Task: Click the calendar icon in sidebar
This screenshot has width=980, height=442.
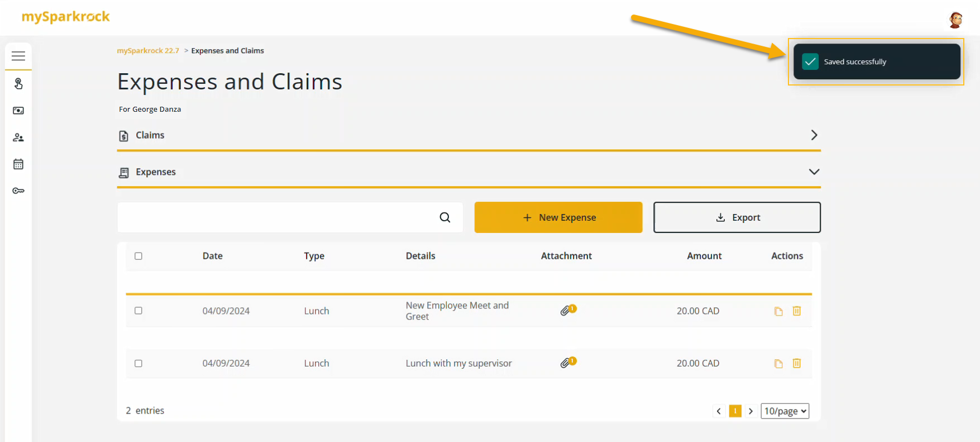Action: click(x=18, y=164)
